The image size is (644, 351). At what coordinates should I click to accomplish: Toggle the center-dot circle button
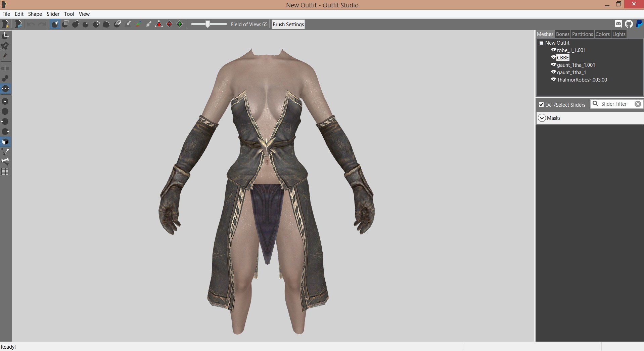click(5, 101)
